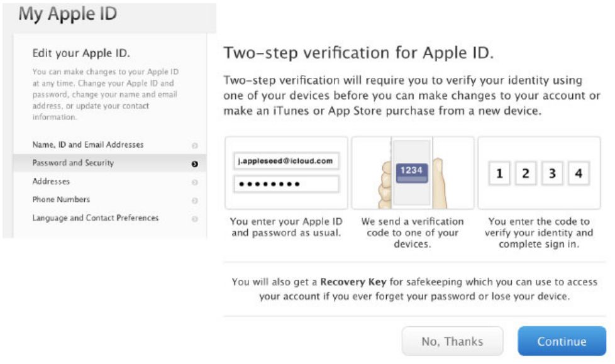Click dark arrow icon beside Password and Security
The height and width of the screenshot is (364, 615).
pos(194,163)
